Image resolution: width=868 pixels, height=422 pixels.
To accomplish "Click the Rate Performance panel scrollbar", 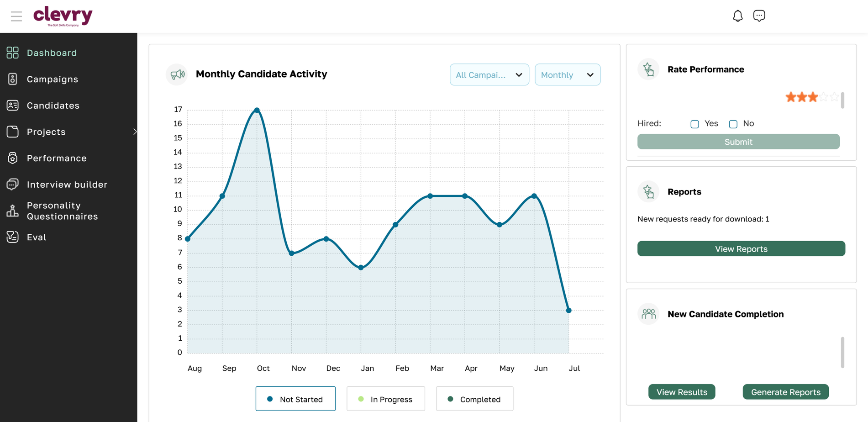I will pyautogui.click(x=842, y=100).
